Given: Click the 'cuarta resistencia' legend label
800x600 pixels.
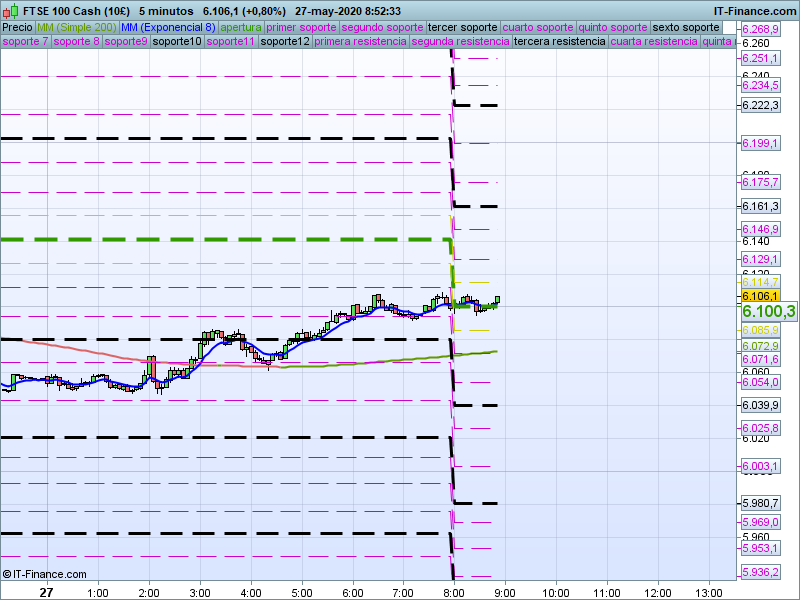Looking at the screenshot, I should tap(653, 42).
